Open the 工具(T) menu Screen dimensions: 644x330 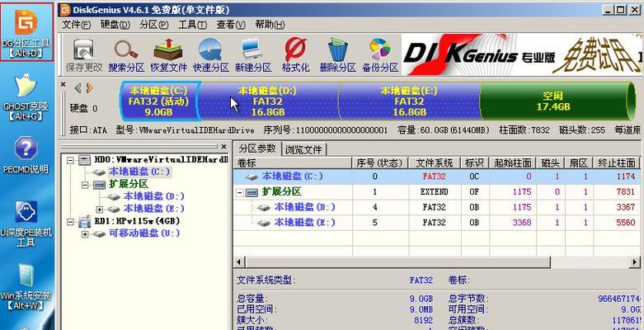(192, 25)
